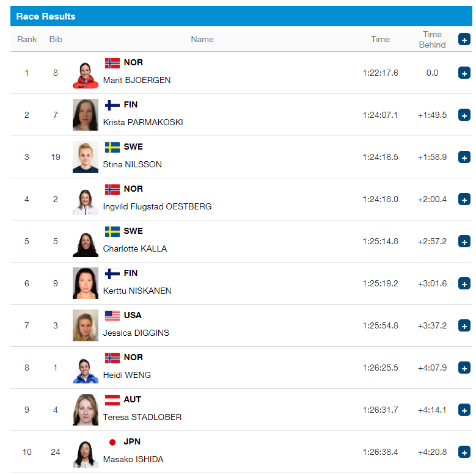The height and width of the screenshot is (475, 476).
Task: Expand Teresa STADLOBER row plus icon
Action: (464, 410)
